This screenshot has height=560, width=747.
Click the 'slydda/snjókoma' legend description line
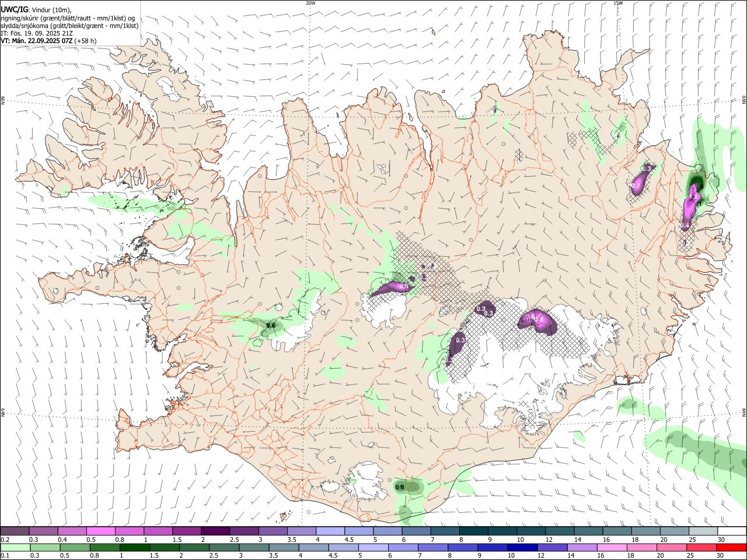pyautogui.click(x=69, y=26)
